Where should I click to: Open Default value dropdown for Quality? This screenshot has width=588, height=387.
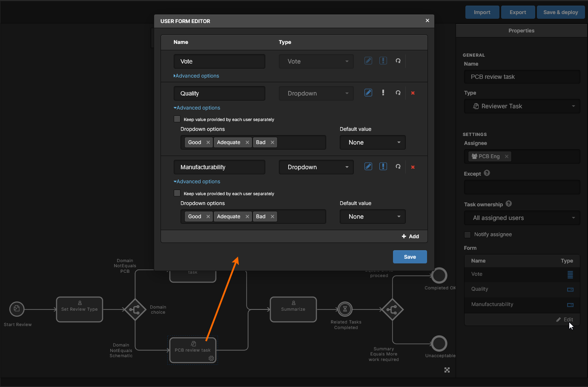click(373, 142)
